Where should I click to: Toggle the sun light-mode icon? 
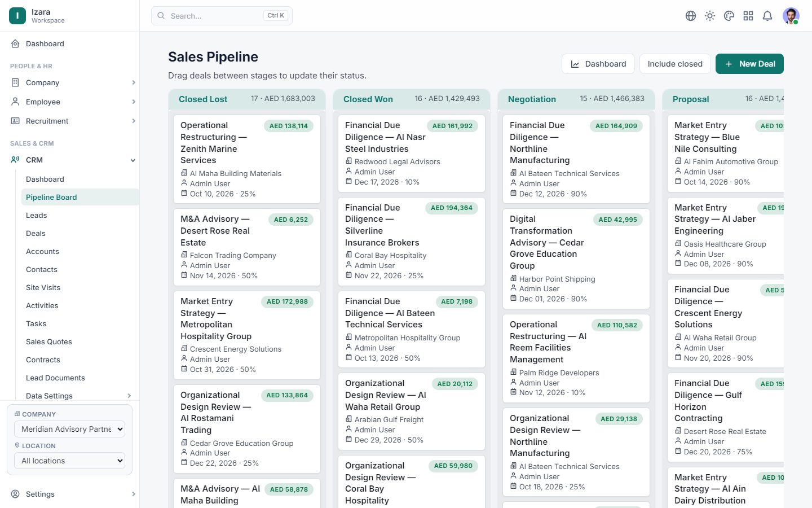point(710,16)
